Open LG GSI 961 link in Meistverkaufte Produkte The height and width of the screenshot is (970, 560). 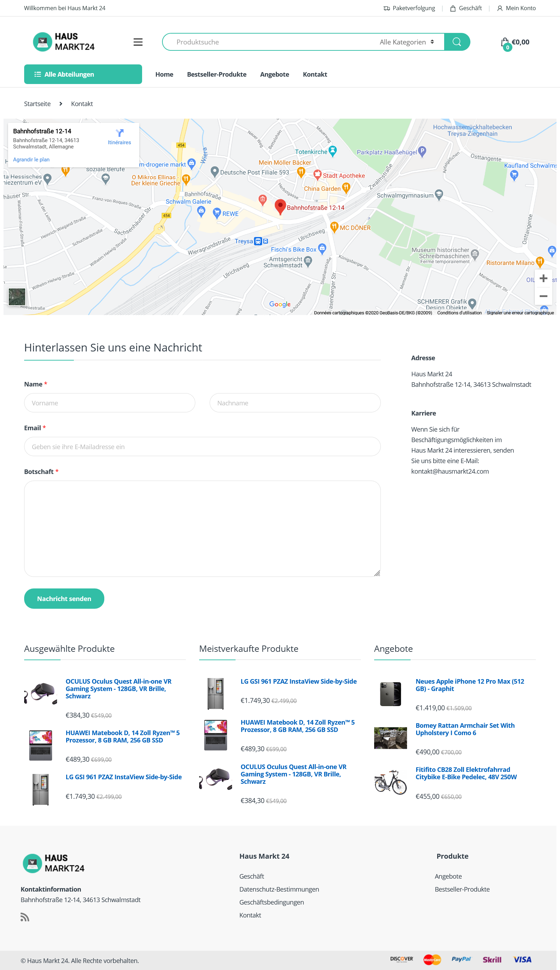[x=299, y=681]
